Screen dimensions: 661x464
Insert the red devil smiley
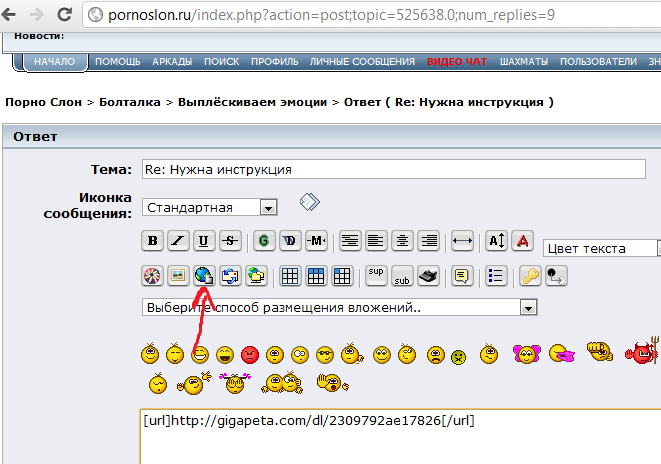pyautogui.click(x=637, y=353)
